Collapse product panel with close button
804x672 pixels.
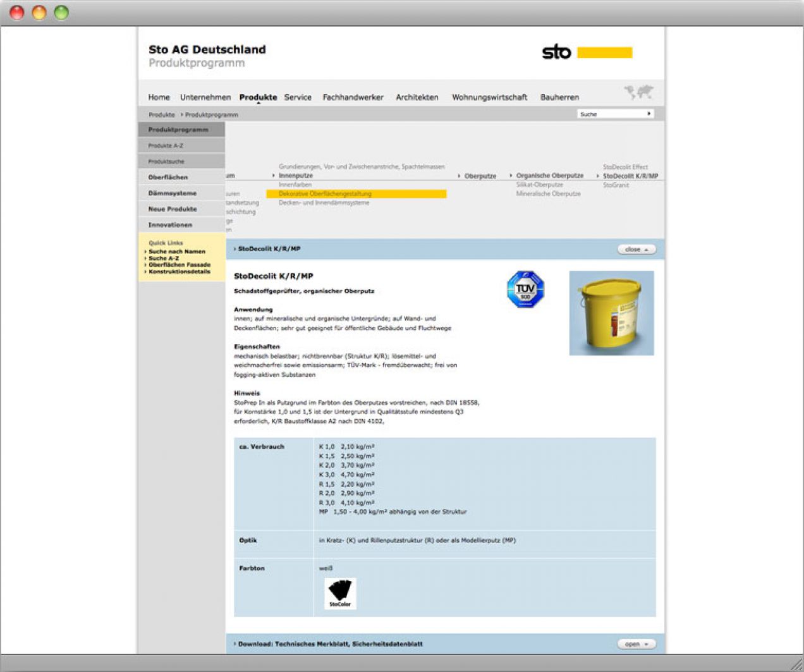coord(636,250)
